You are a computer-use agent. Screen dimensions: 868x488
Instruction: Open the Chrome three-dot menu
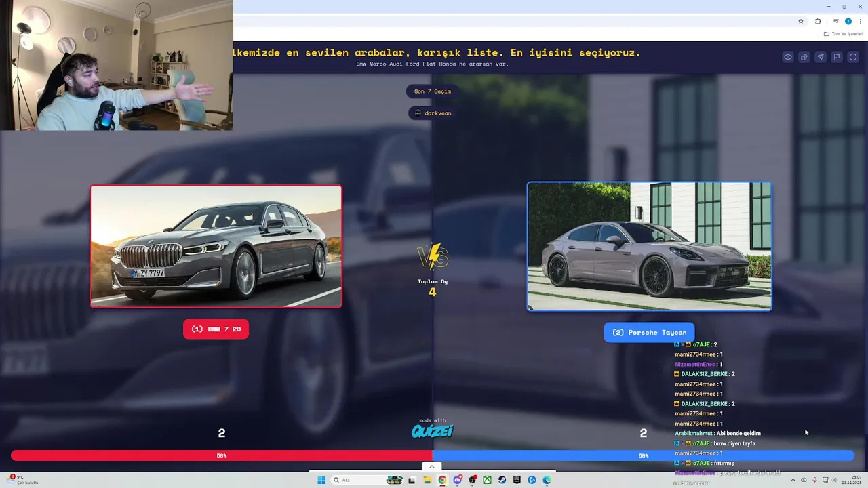(861, 21)
